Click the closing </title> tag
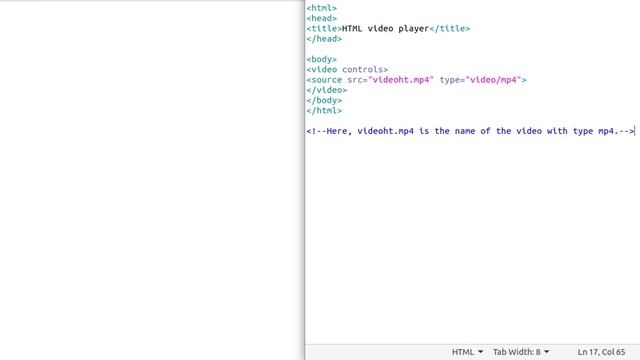The height and width of the screenshot is (360, 640). click(x=450, y=29)
